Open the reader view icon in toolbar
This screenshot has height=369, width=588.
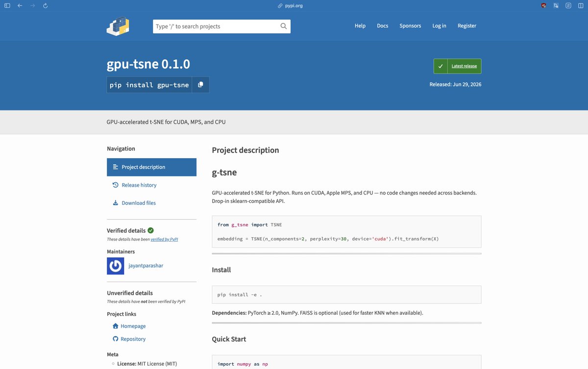[568, 6]
